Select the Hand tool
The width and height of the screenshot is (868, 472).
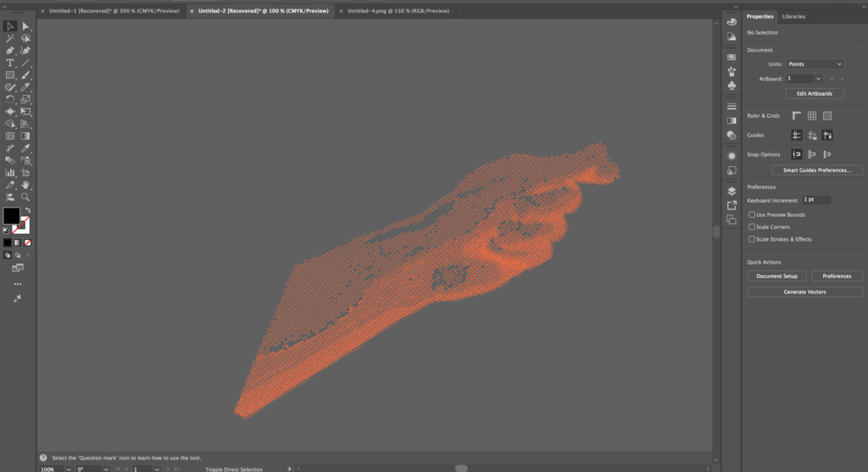coord(25,184)
